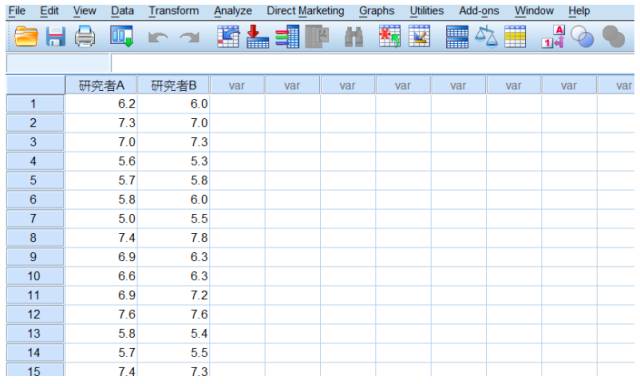Viewport: 640px width, 384px height.
Task: Open the Go to Variable tool
Action: click(x=258, y=37)
